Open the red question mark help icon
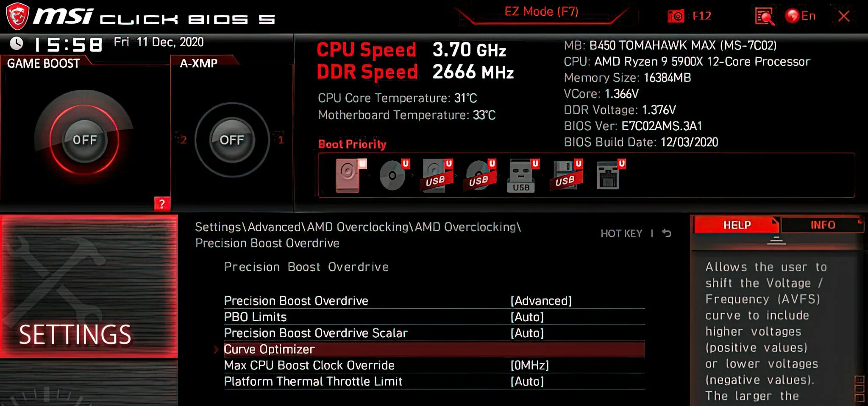Screen dimensions: 868x406 (162, 204)
